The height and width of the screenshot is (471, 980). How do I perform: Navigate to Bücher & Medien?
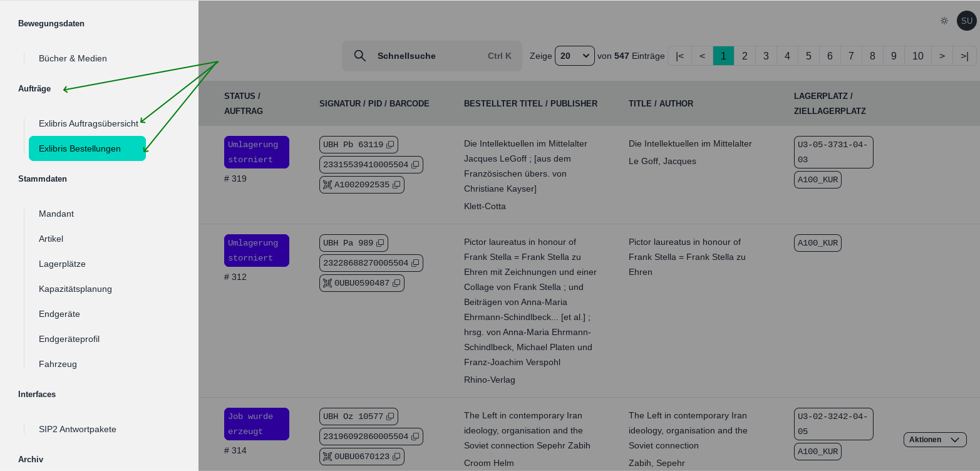pyautogui.click(x=73, y=58)
